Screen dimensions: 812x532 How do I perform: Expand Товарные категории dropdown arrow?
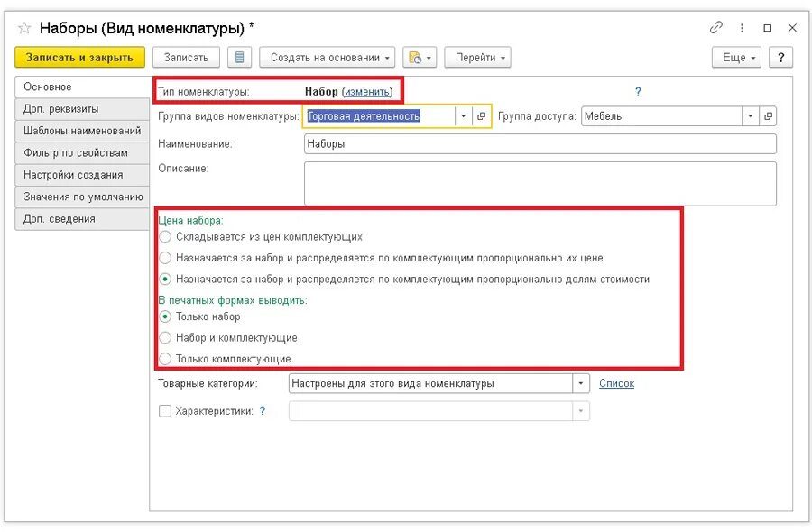pyautogui.click(x=580, y=383)
